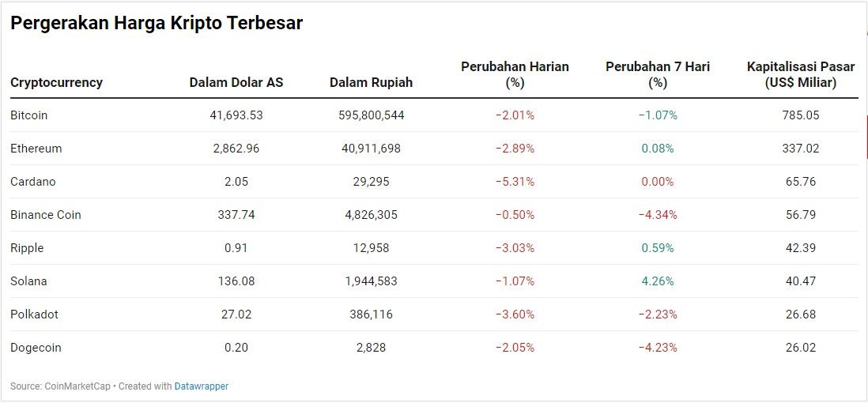
Task: Click the Solana row label
Action: pos(28,281)
